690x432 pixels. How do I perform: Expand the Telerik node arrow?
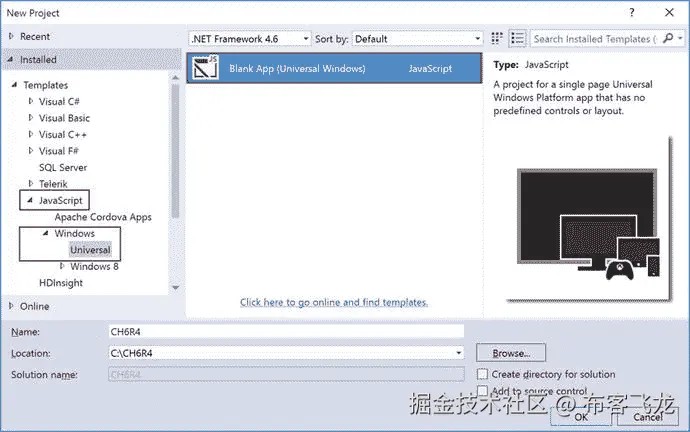[x=30, y=183]
